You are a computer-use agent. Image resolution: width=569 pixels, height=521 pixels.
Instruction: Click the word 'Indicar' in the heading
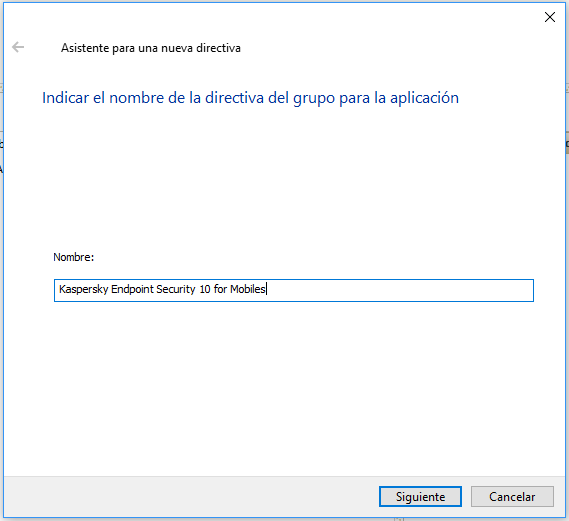tap(65, 98)
